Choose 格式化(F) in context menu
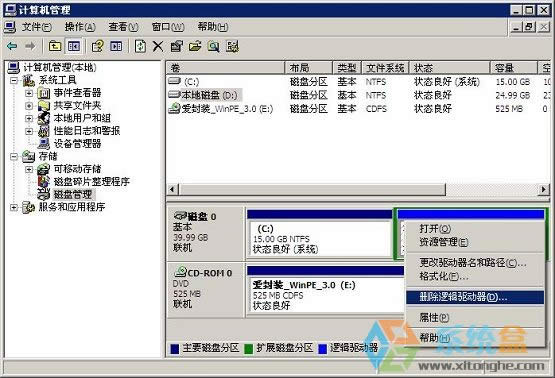 point(475,276)
